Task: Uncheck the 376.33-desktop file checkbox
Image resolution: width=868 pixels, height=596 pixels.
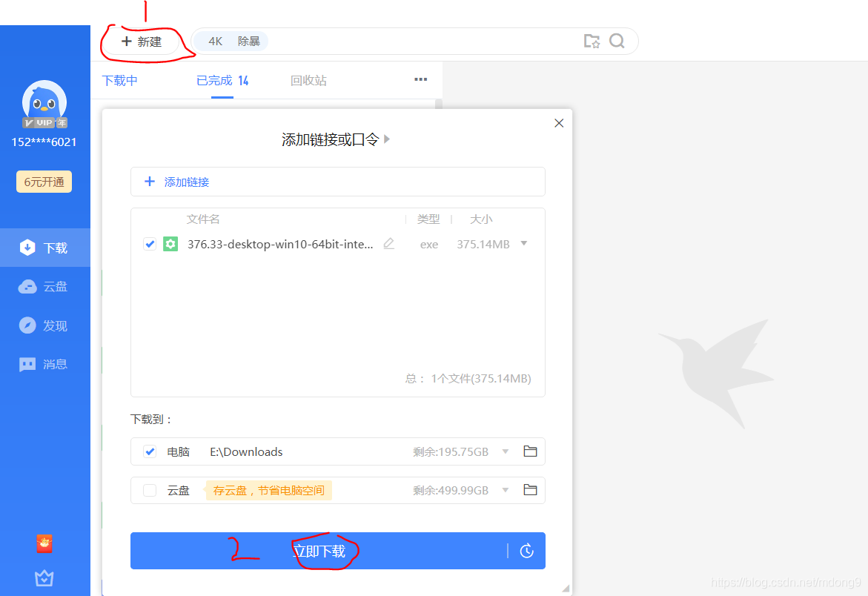Action: [150, 243]
